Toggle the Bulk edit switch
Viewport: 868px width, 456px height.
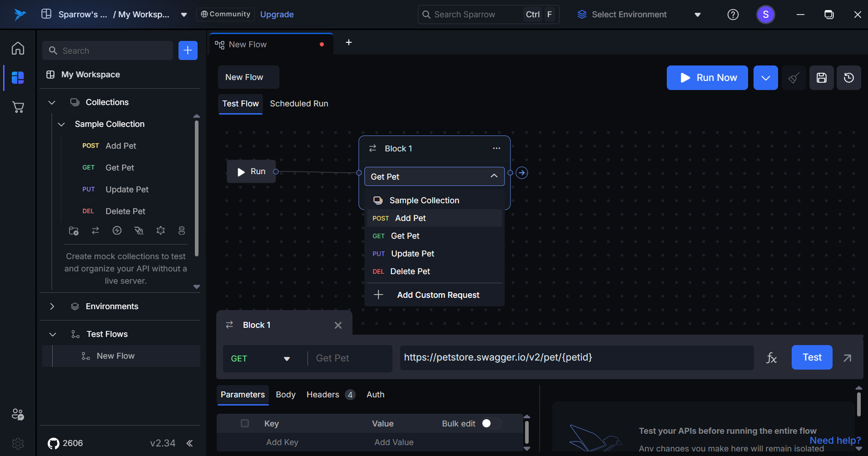[491, 423]
